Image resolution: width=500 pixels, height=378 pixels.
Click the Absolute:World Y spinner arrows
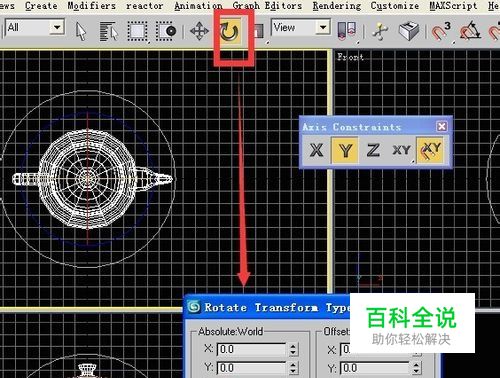click(293, 368)
